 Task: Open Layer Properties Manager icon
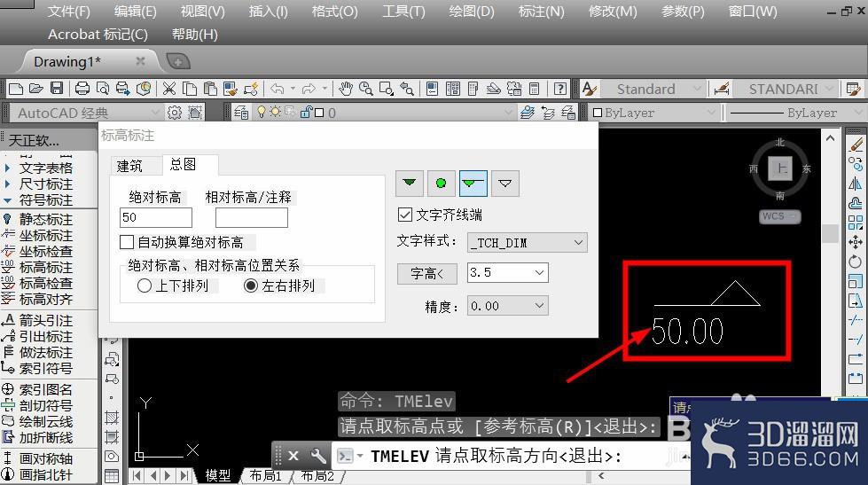(x=241, y=113)
